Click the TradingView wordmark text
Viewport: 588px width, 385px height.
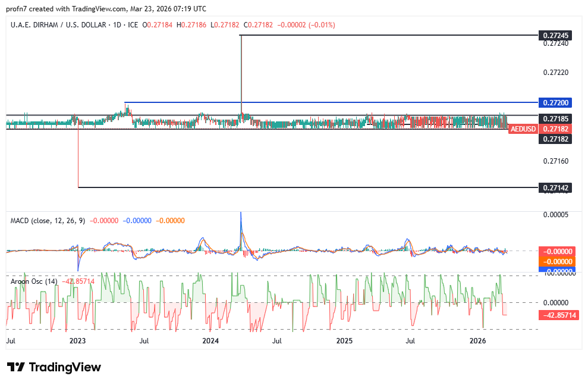click(65, 367)
